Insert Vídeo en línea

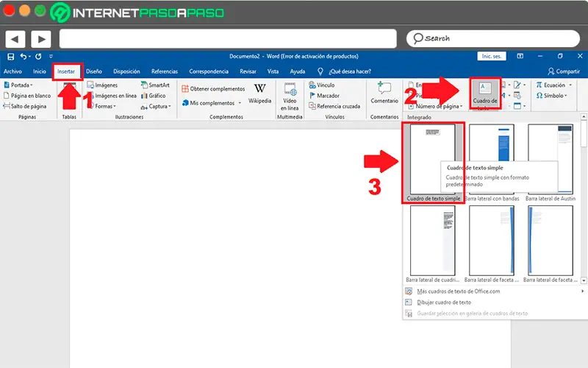[290, 97]
